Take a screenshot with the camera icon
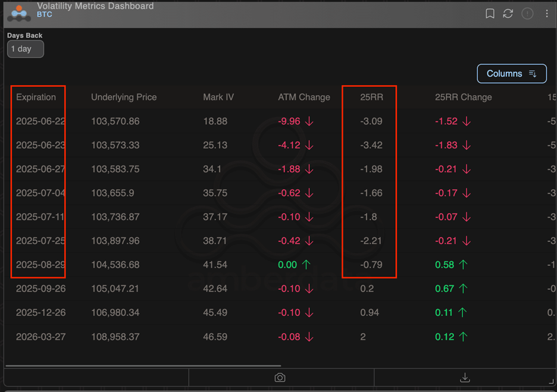The image size is (557, 392). (x=280, y=378)
